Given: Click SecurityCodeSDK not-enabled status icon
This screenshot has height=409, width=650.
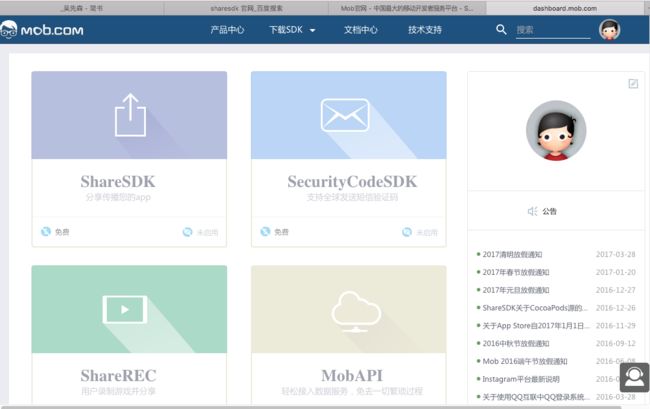Looking at the screenshot, I should point(407,232).
